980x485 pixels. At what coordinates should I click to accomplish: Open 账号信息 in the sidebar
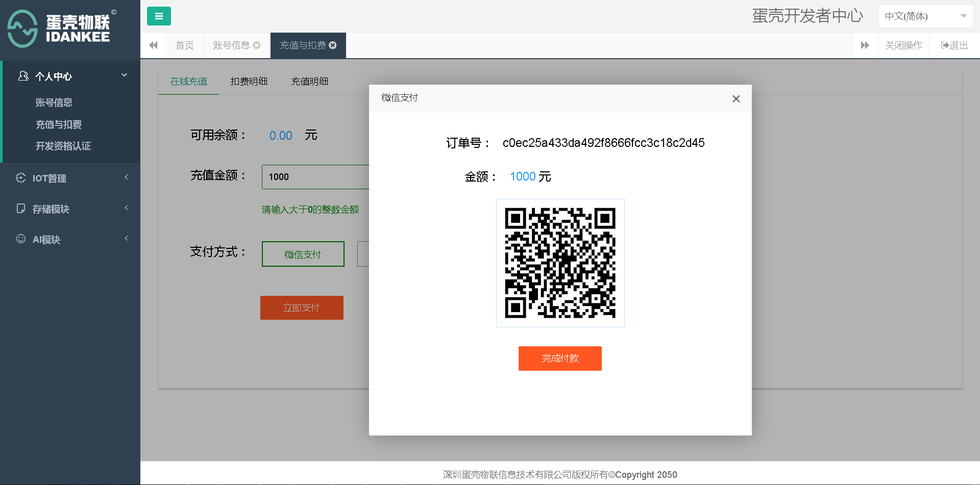point(54,103)
